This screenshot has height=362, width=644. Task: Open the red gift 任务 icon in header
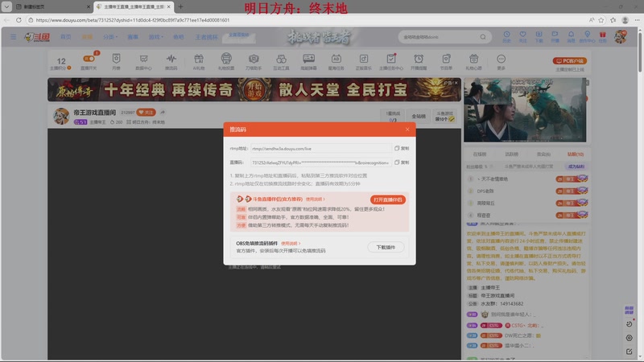tap(602, 37)
